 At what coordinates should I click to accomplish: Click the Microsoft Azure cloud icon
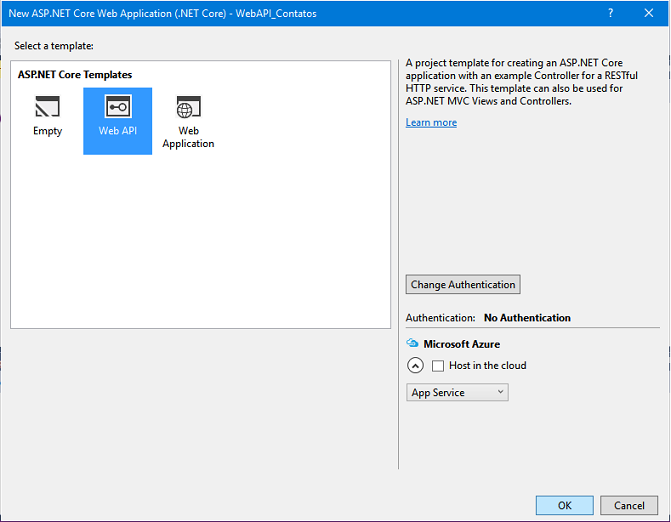coord(412,343)
